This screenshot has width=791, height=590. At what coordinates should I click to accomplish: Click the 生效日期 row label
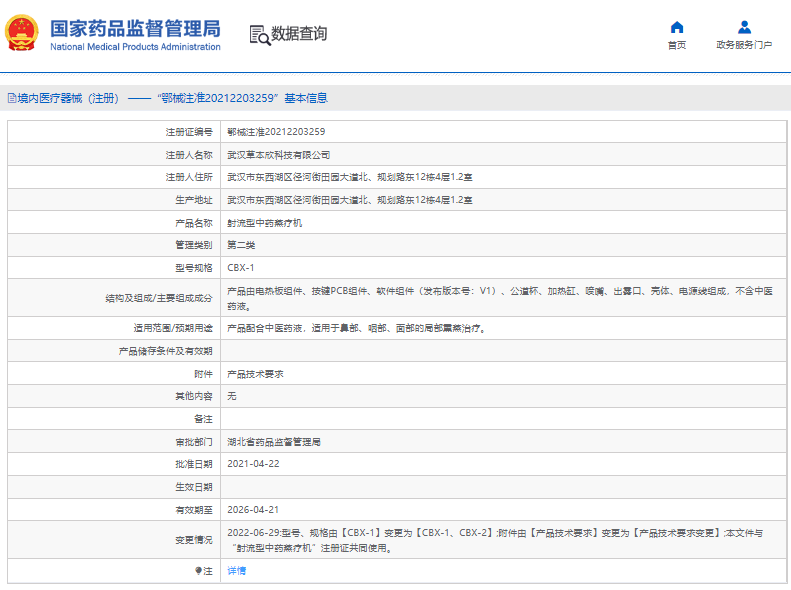coord(194,487)
